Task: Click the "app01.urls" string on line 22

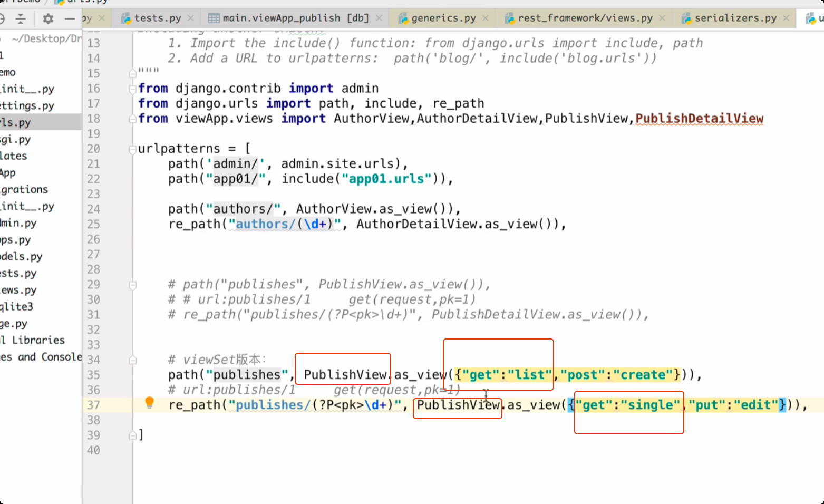Action: [x=386, y=179]
